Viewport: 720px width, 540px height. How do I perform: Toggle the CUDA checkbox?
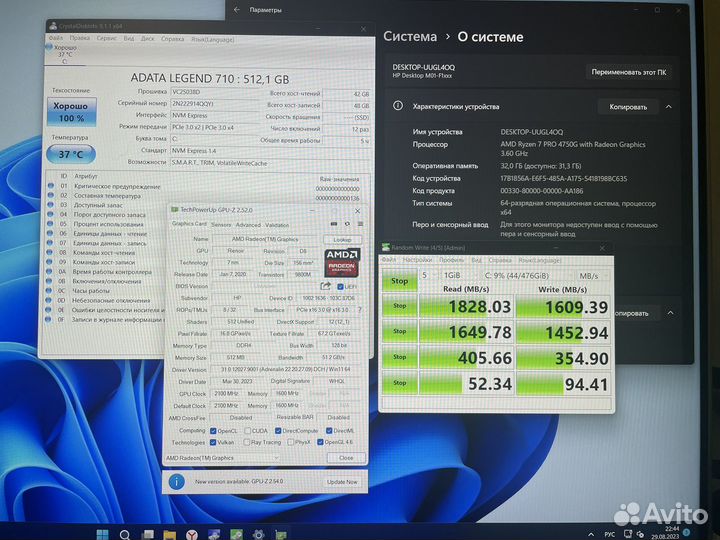[x=248, y=431]
